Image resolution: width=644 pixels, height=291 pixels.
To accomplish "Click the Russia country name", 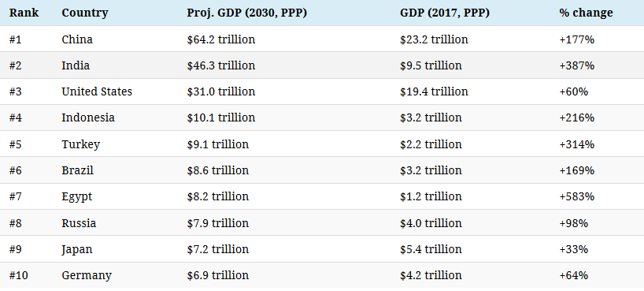I will click(79, 223).
